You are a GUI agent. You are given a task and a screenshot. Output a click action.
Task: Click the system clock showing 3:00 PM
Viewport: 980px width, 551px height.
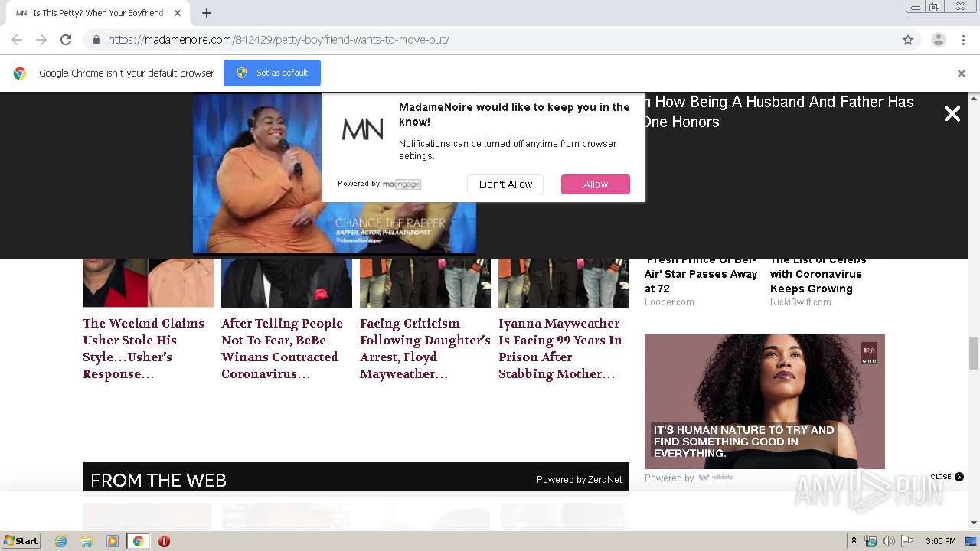[940, 541]
